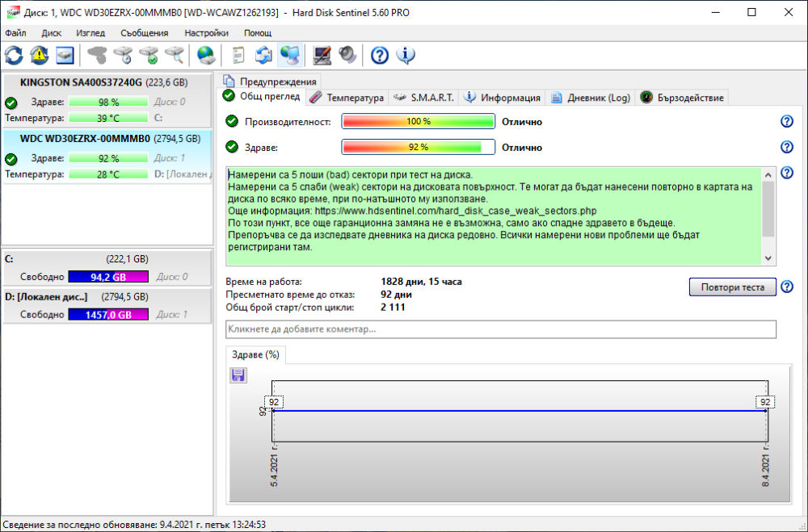Switch to the Температура tab
Viewport: 808px width, 532px height.
click(347, 98)
